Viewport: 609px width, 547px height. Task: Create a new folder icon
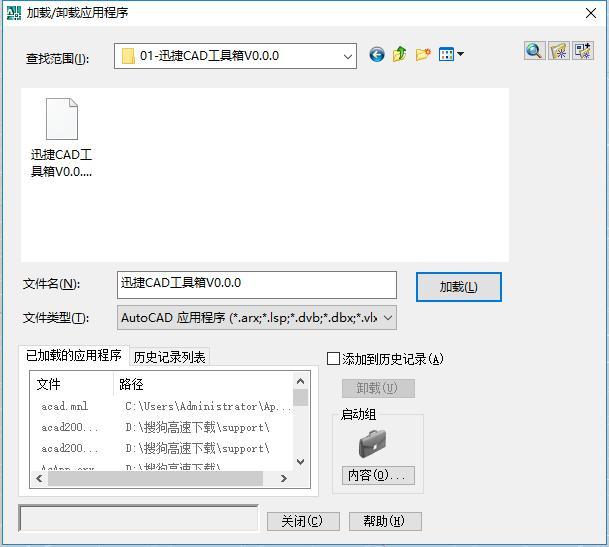[423, 54]
